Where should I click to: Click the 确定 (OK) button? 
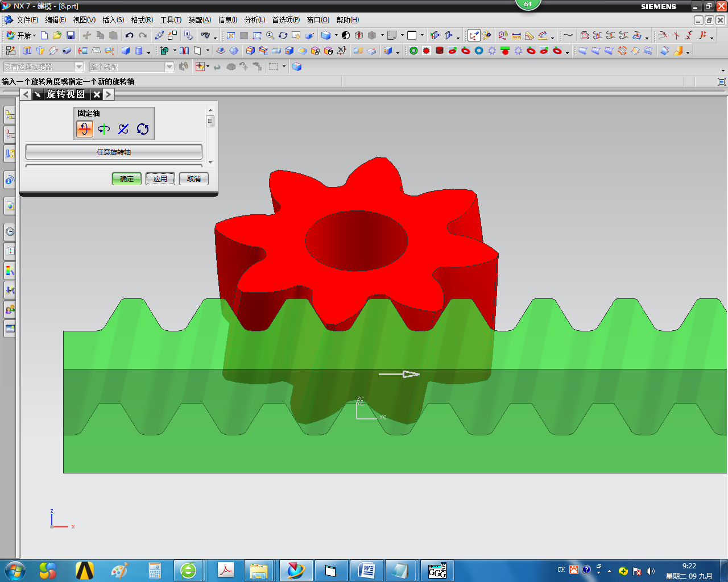pos(126,178)
